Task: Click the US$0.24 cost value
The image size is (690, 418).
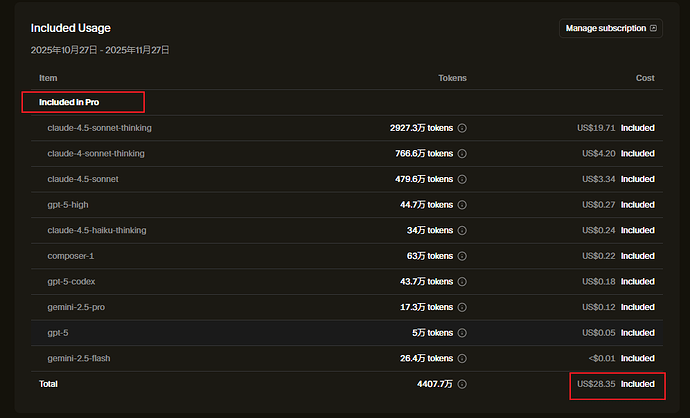Action: (599, 230)
